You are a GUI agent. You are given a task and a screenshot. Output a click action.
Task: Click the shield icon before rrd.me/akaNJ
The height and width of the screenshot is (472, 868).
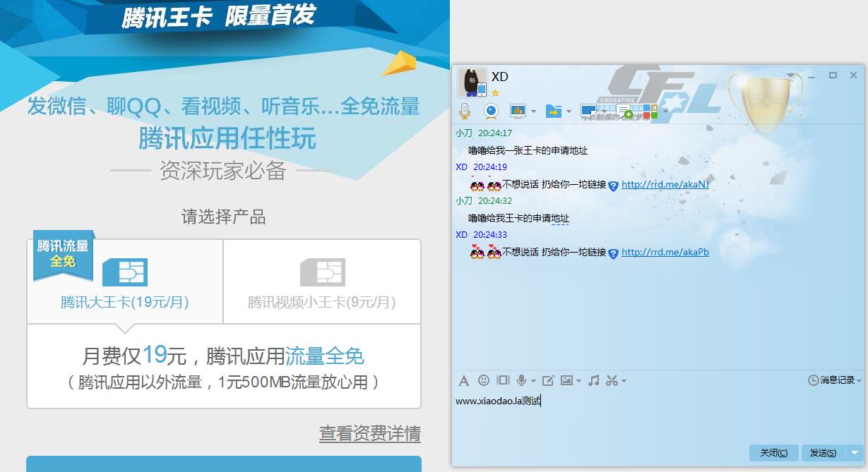(x=614, y=186)
